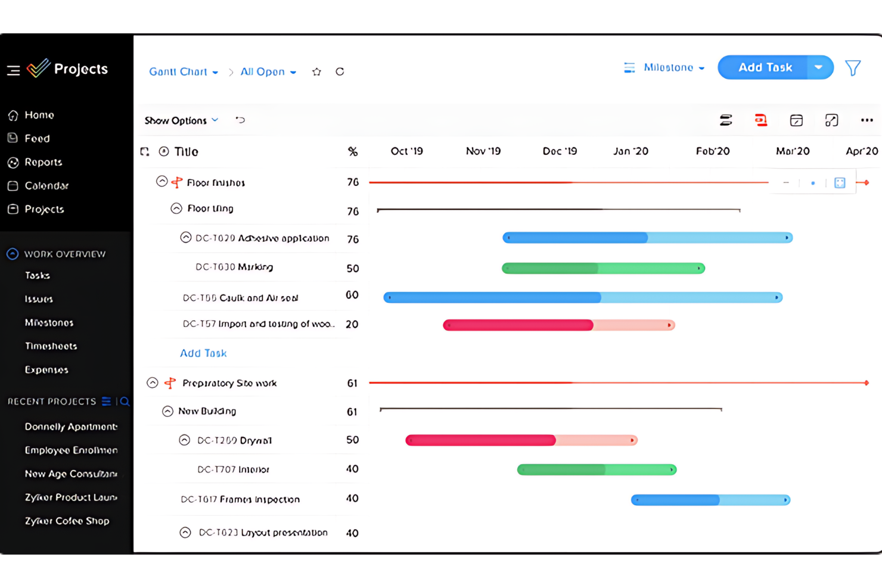Click the star icon to favorite this view
Screen dimensions: 882x588
tap(316, 71)
